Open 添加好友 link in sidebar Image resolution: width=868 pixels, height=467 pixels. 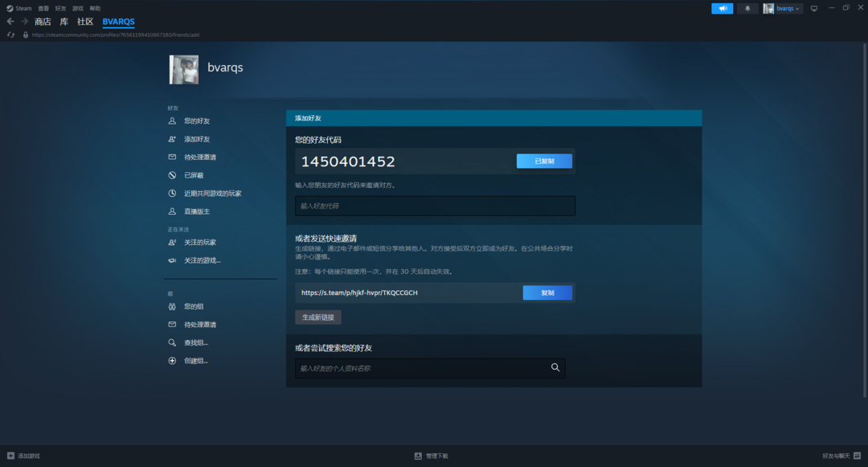(x=197, y=139)
